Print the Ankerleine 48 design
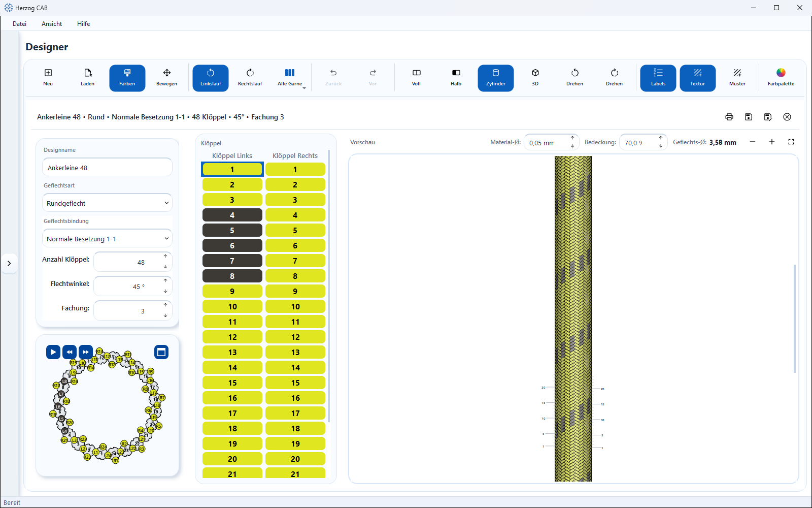812x508 pixels. 729,117
